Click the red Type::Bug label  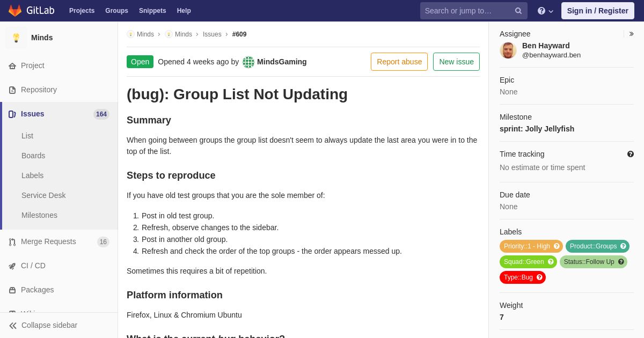pyautogui.click(x=523, y=277)
